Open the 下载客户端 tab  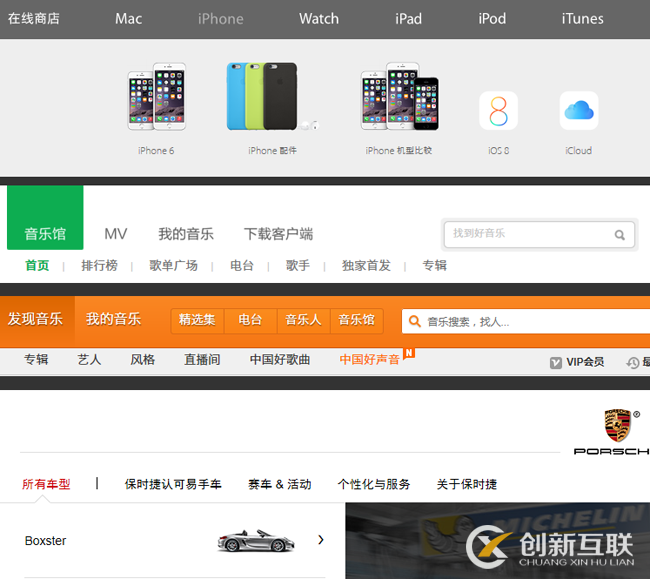[278, 234]
